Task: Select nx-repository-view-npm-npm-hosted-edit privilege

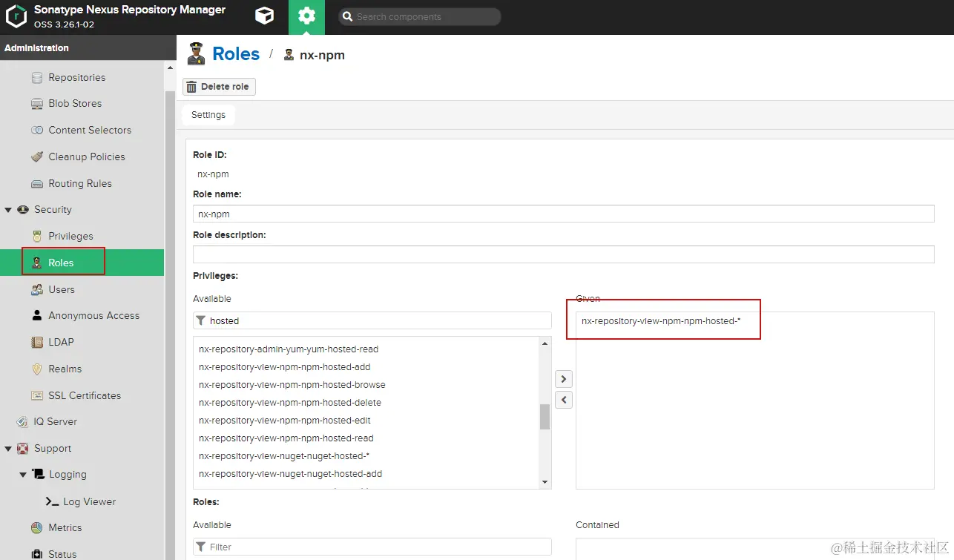Action: 366,421
